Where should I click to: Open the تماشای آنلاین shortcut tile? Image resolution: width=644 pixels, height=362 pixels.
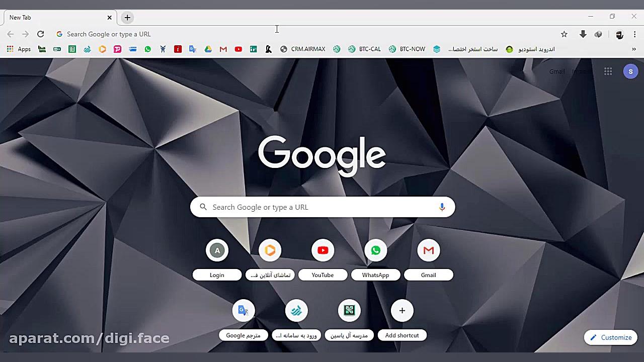click(x=270, y=260)
